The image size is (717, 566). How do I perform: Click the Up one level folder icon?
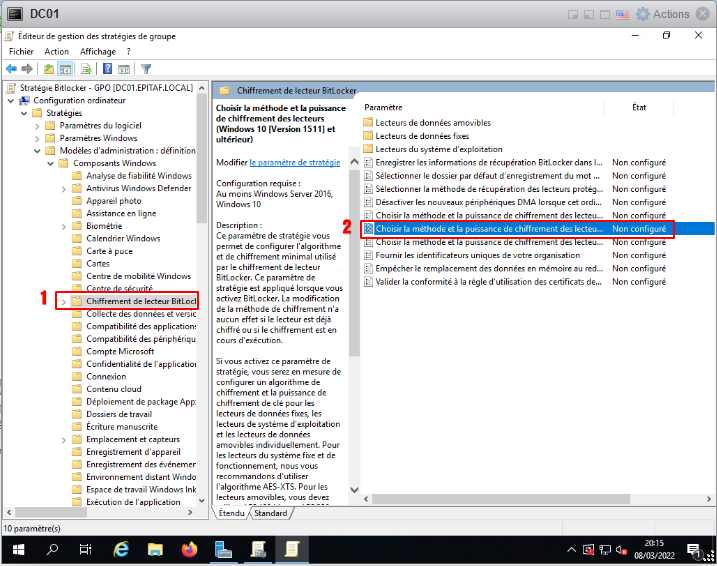[48, 69]
